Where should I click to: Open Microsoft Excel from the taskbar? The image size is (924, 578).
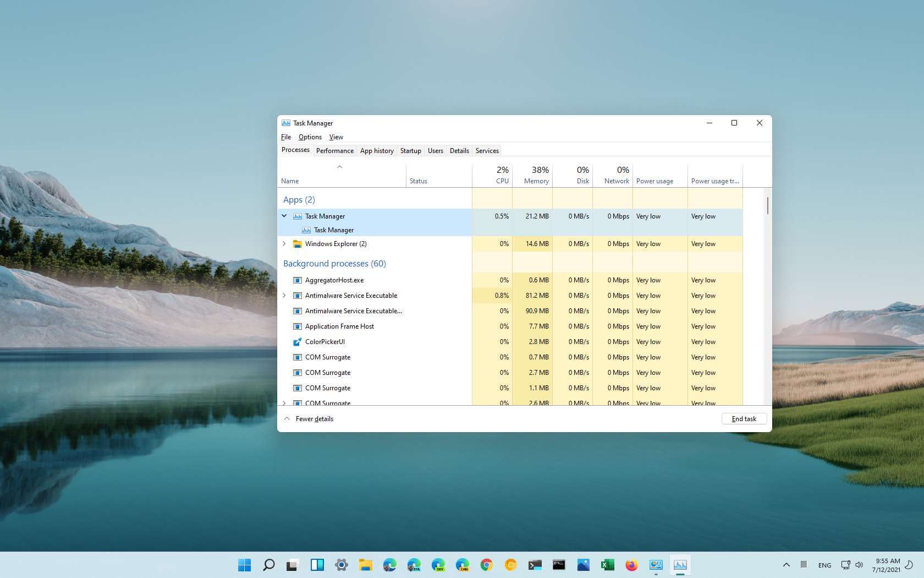607,565
